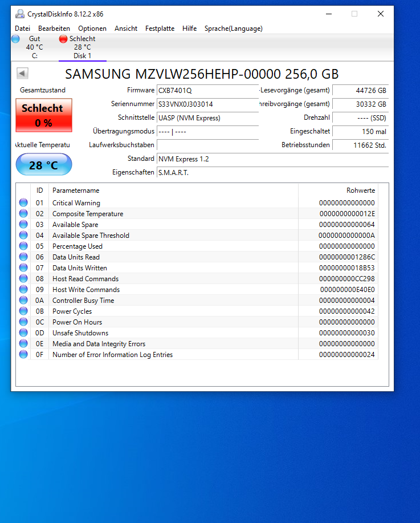
Task: Click status orb of Available Spare row
Action: pyautogui.click(x=23, y=224)
